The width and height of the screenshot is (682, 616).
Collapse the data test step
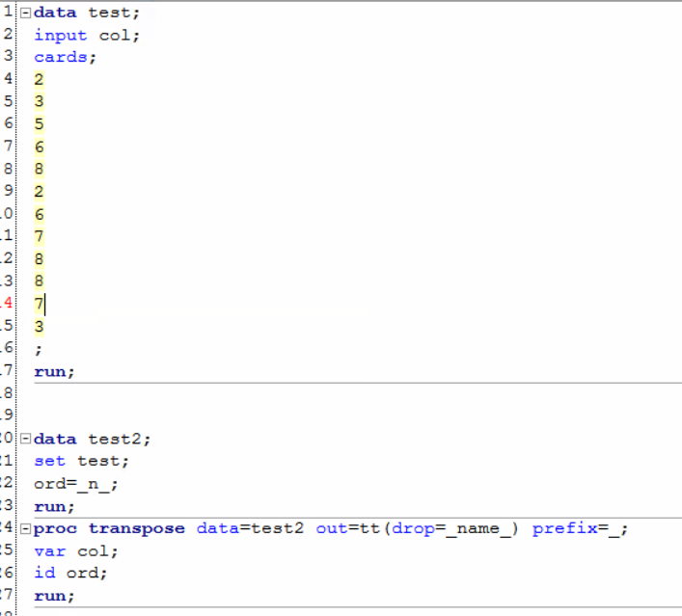[26, 13]
